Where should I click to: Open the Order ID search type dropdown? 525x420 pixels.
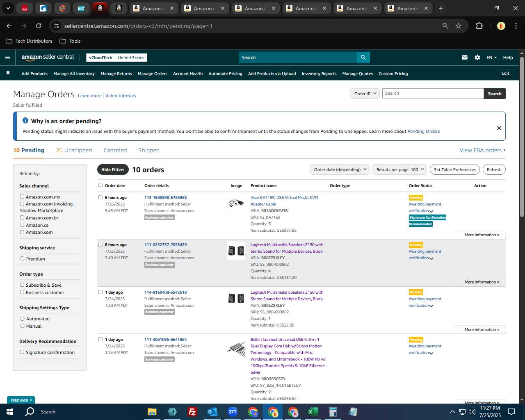pyautogui.click(x=365, y=94)
